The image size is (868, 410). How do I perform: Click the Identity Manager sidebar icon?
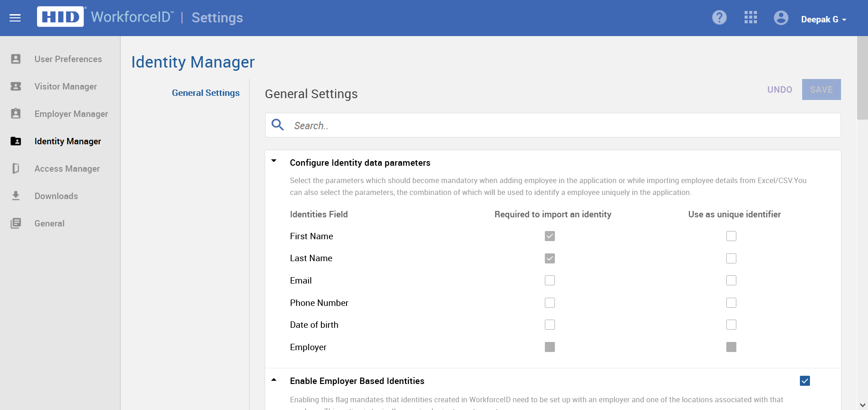pyautogui.click(x=16, y=141)
